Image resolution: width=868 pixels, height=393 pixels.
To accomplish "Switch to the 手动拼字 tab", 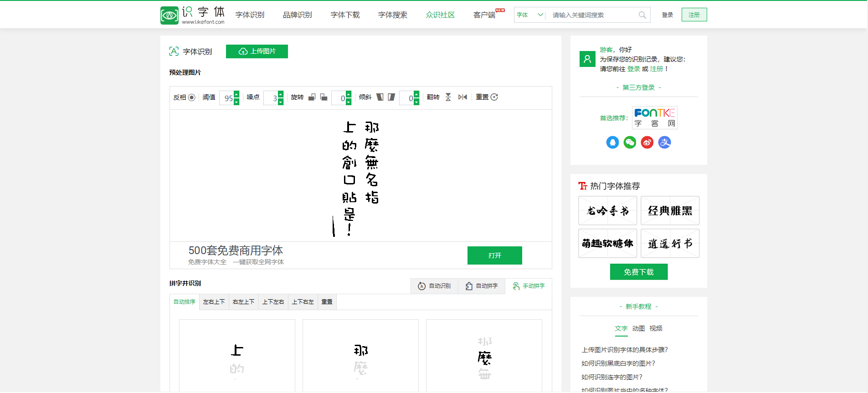I will coord(529,286).
